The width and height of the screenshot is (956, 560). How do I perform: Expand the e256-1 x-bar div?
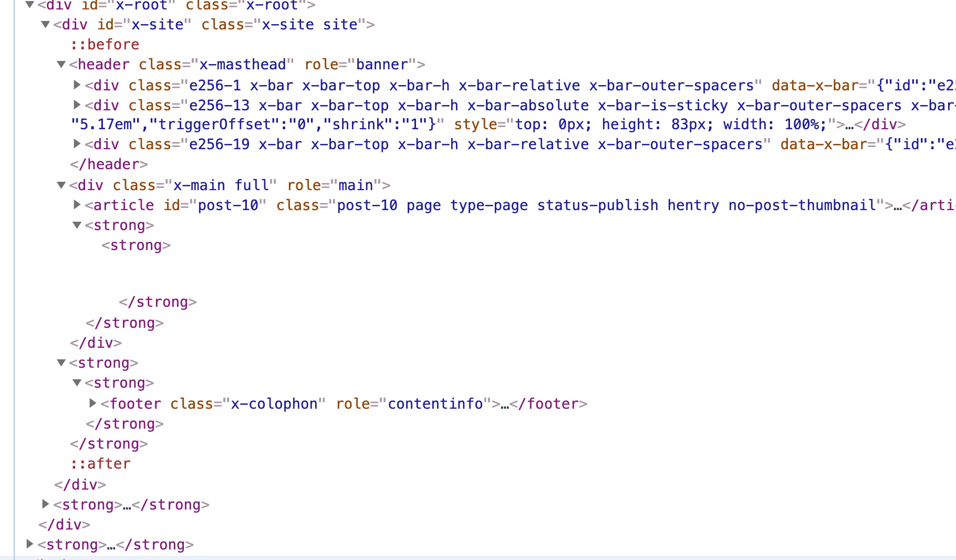[x=77, y=85]
